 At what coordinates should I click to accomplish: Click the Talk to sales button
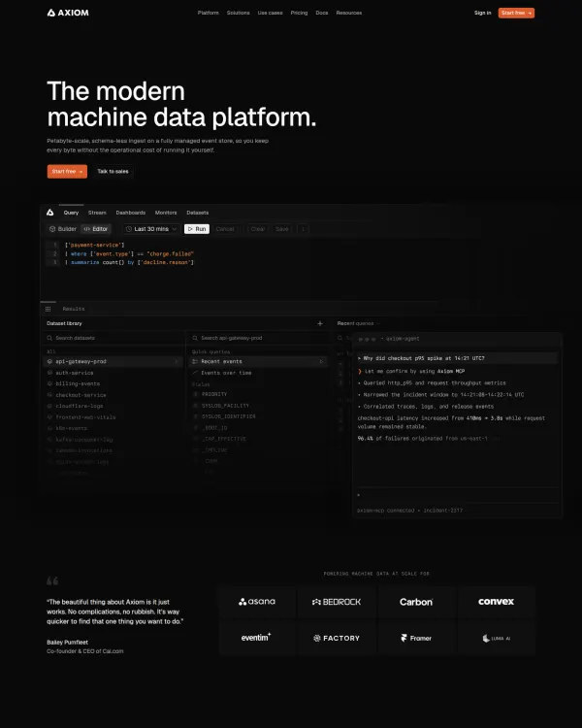point(113,171)
